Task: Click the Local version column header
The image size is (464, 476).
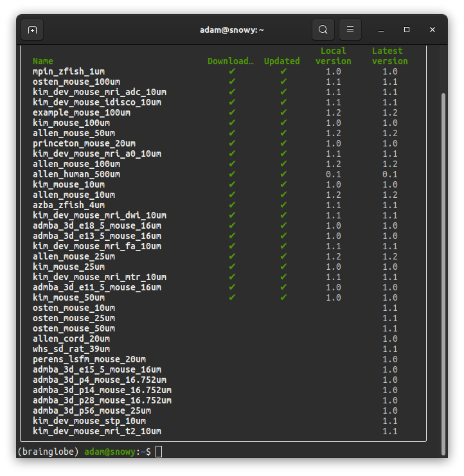Action: click(333, 56)
